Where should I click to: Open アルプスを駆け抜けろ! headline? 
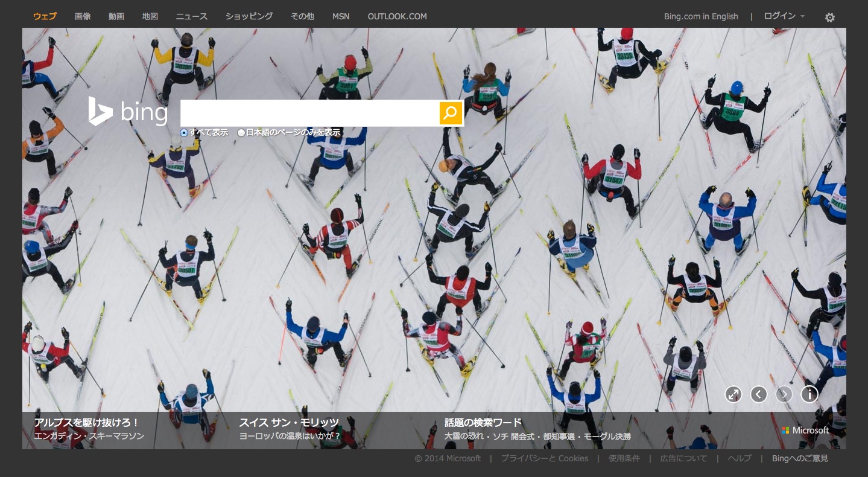point(87,423)
